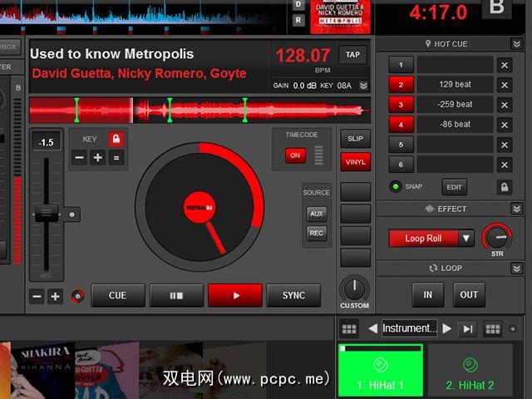
Task: Trigger the HiHat 2 sample pad
Action: tap(470, 371)
